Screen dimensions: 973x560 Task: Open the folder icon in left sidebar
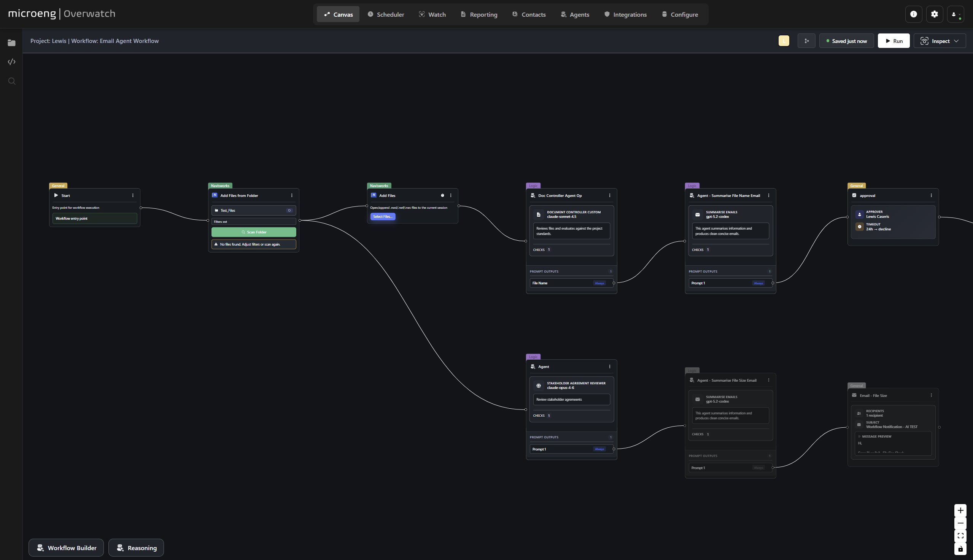coord(11,43)
